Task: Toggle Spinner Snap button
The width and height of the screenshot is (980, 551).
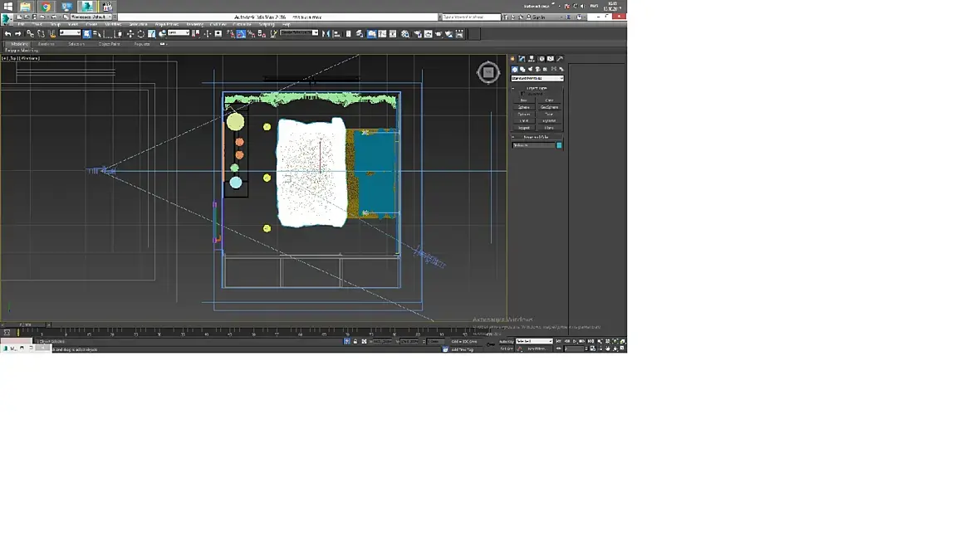Action: coord(262,34)
